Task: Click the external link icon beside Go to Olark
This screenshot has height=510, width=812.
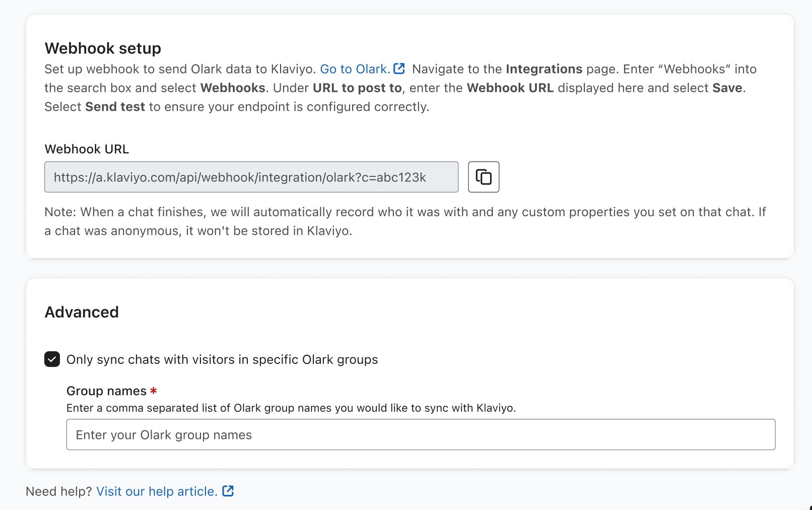Action: [x=399, y=69]
